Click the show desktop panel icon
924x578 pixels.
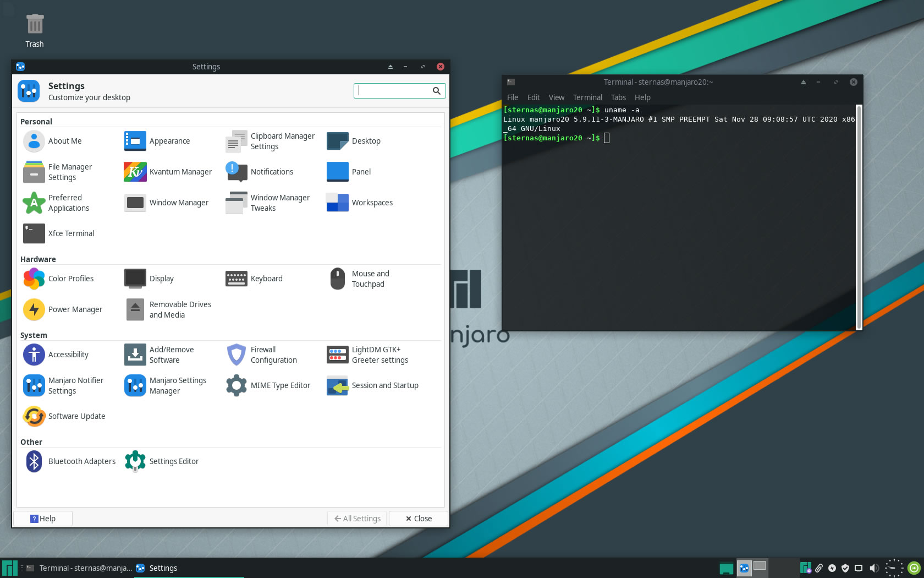727,568
